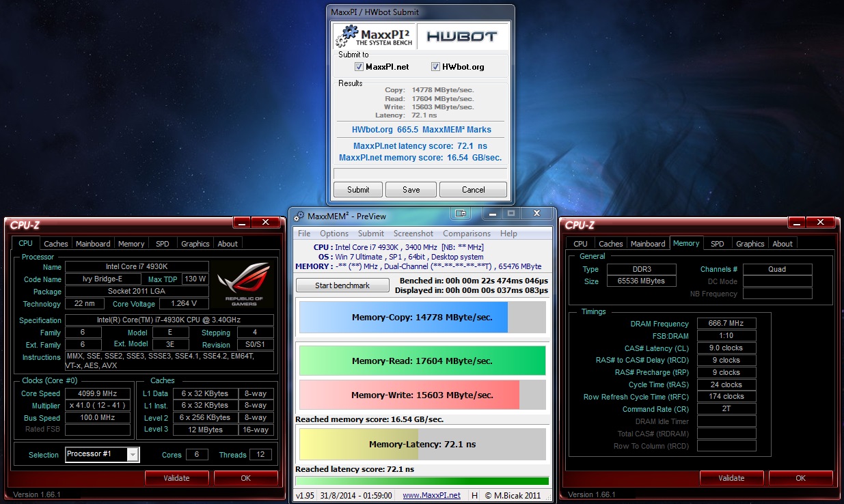844x504 pixels.
Task: Click the Command Rate value 2T
Action: pyautogui.click(x=726, y=409)
